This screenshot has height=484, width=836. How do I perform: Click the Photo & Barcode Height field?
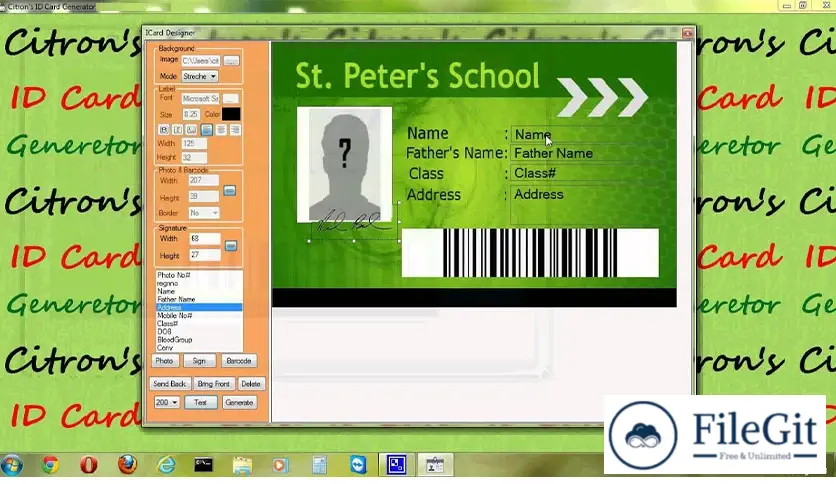click(204, 197)
